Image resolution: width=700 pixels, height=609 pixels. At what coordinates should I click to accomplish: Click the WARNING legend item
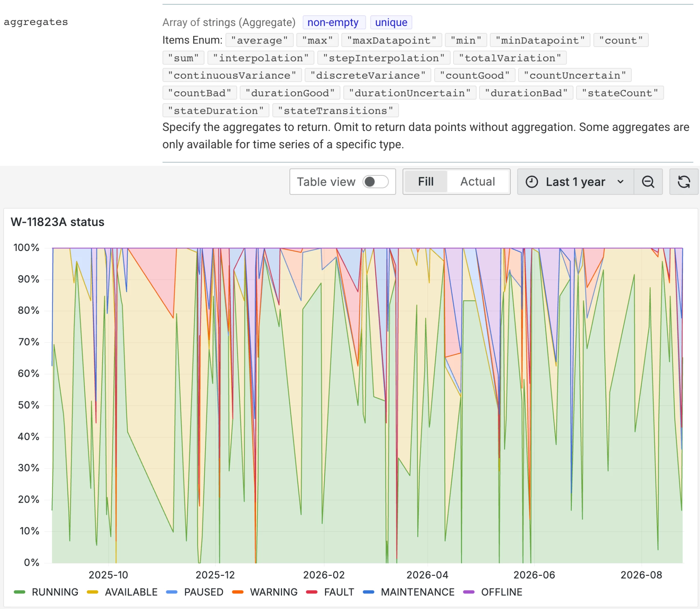(265, 592)
